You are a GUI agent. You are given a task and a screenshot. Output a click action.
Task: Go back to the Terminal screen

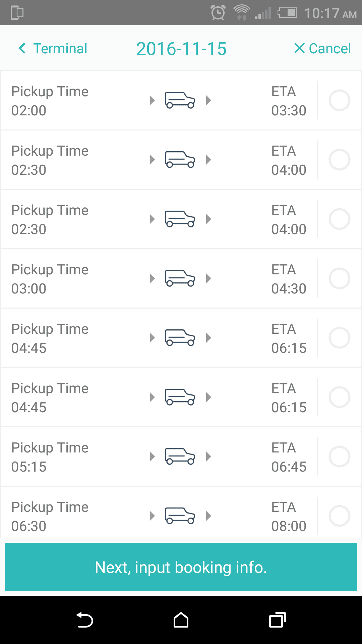(53, 48)
